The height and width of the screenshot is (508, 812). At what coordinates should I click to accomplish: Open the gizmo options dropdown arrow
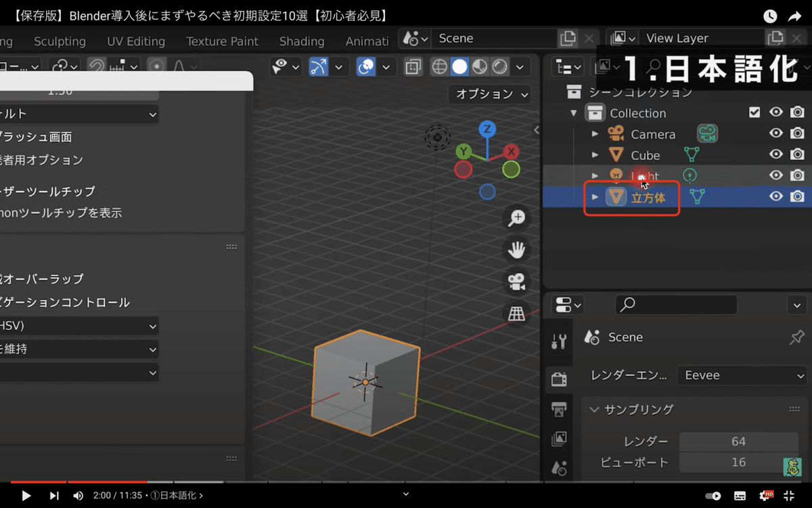click(338, 66)
